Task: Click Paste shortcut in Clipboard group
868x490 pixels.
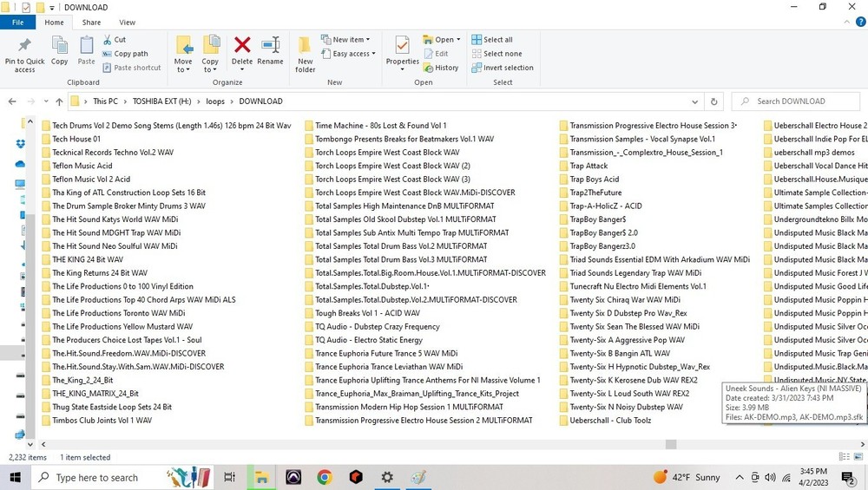Action: pos(132,68)
